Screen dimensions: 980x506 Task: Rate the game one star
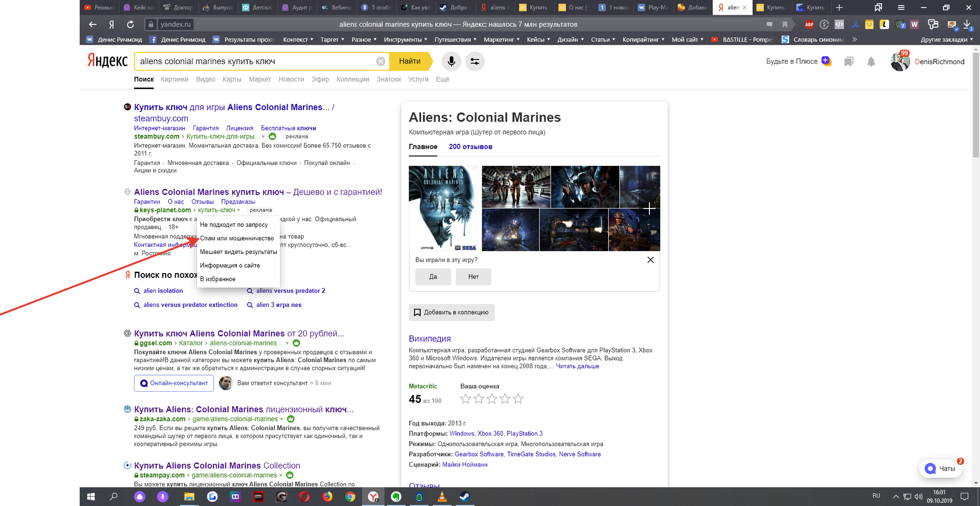tap(466, 398)
